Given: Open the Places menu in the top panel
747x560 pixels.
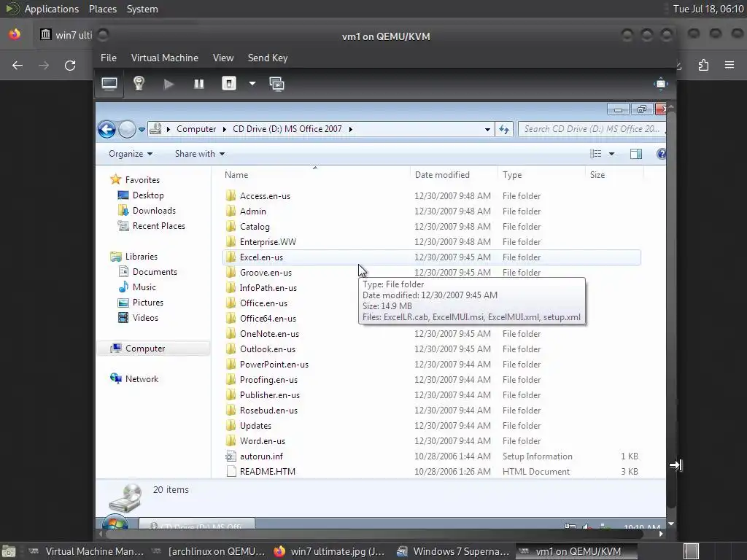Looking at the screenshot, I should click(x=102, y=9).
